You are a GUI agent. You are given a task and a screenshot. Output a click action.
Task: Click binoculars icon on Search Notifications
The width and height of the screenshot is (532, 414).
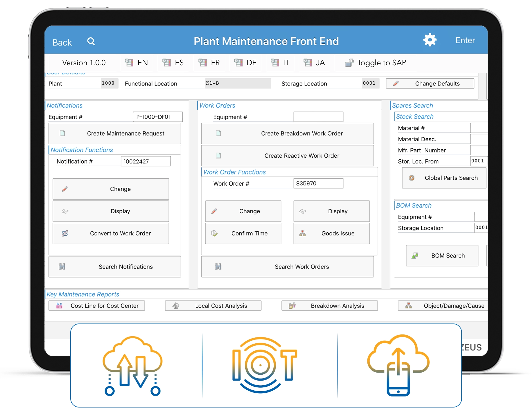tap(62, 267)
